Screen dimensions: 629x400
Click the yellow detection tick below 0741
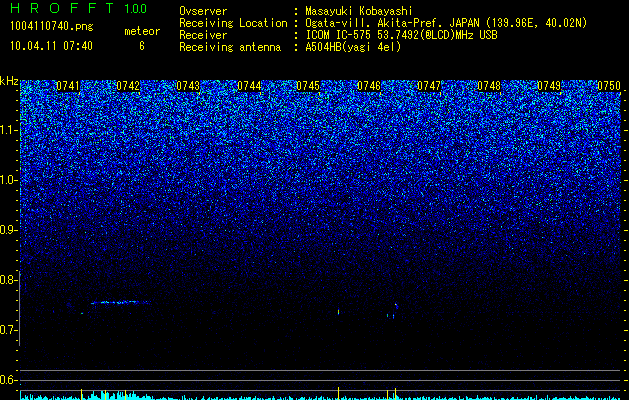81,394
